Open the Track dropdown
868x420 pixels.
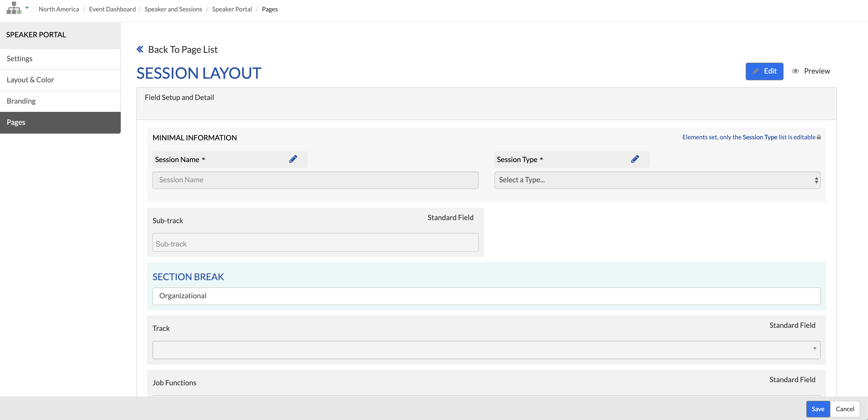486,350
